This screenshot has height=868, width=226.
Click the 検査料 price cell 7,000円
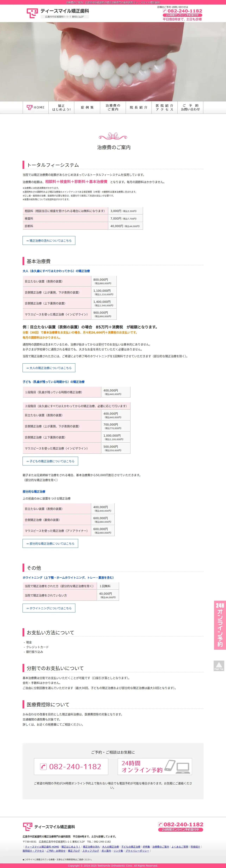[126, 219]
